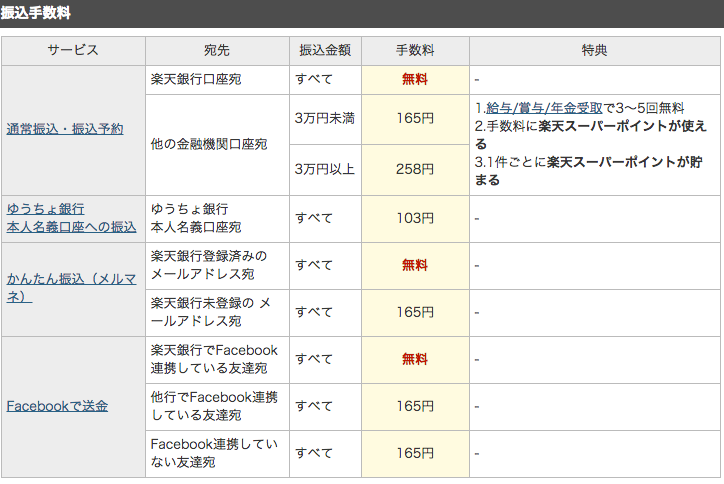Select the 楽天銀行口座宛 destination cell
Viewport: 724px width, 484px height.
coord(217,80)
